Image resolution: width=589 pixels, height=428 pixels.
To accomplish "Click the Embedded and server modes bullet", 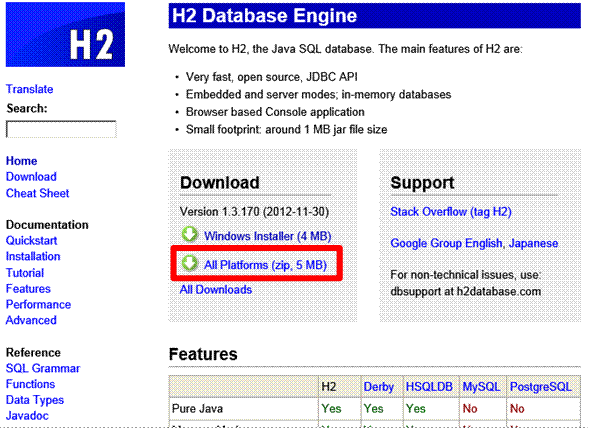I will coord(319,94).
